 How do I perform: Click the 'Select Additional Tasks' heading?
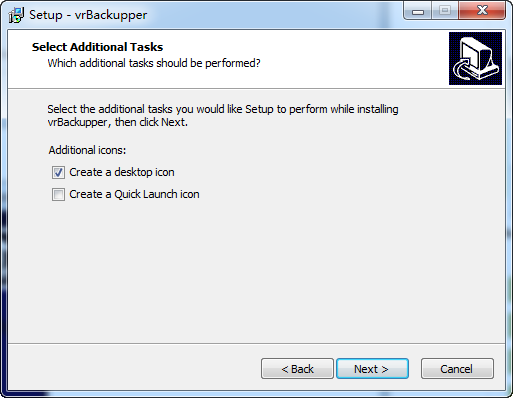pyautogui.click(x=97, y=47)
